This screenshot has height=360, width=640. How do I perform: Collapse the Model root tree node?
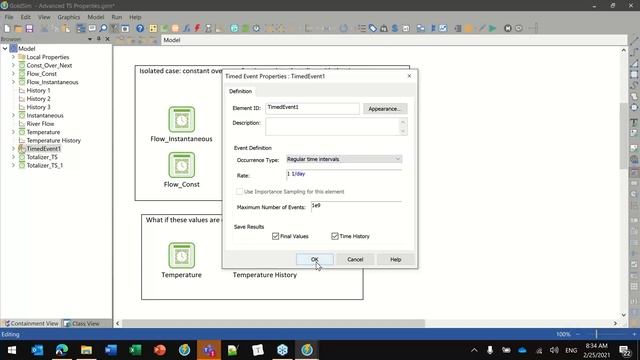pyautogui.click(x=5, y=49)
